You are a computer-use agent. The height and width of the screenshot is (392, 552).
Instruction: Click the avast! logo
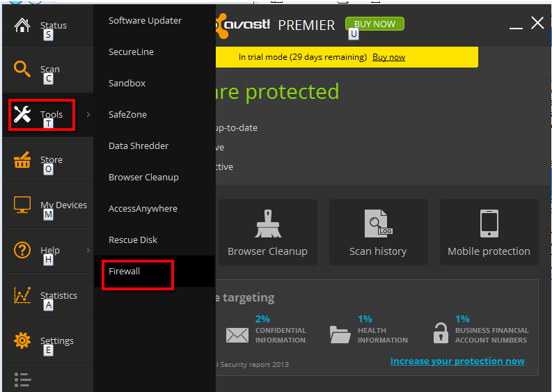[243, 25]
